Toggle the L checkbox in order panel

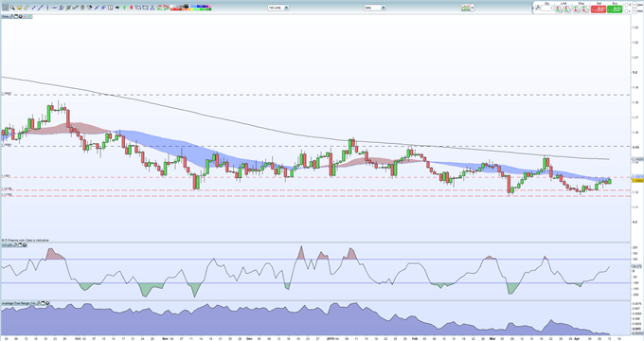626,11
